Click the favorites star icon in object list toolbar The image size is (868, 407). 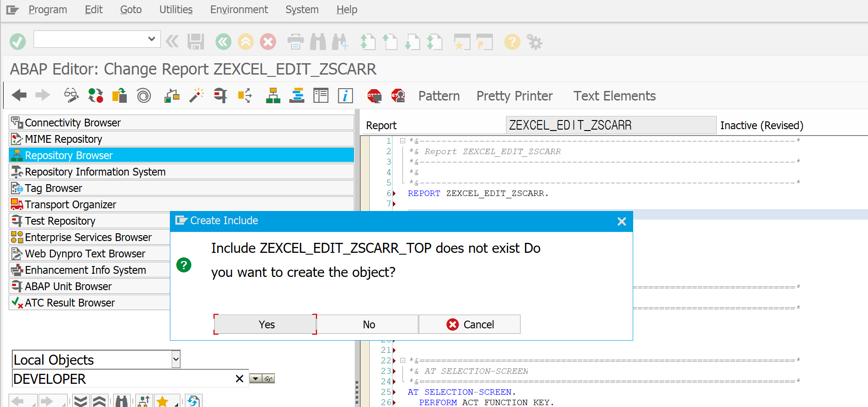pos(163,401)
